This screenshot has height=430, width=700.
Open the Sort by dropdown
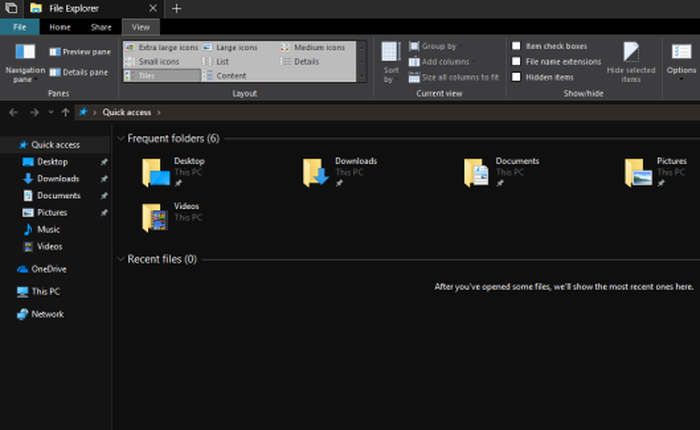tap(391, 63)
